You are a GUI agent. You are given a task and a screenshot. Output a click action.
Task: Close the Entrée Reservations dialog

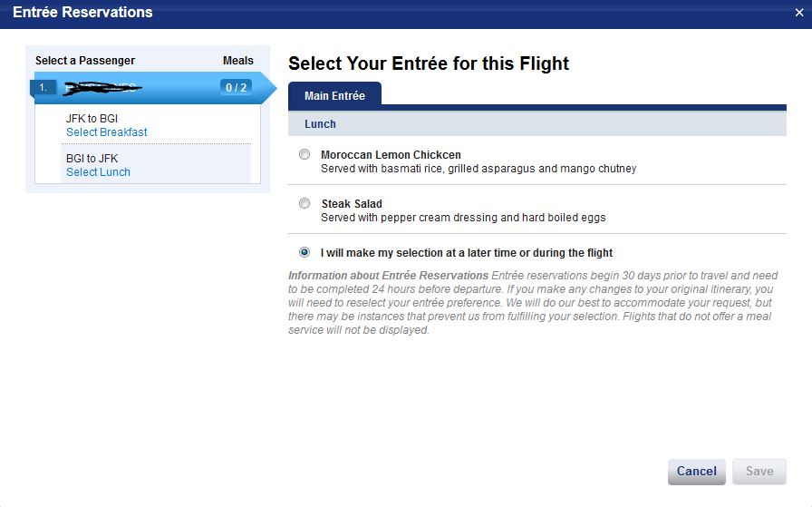(x=798, y=13)
